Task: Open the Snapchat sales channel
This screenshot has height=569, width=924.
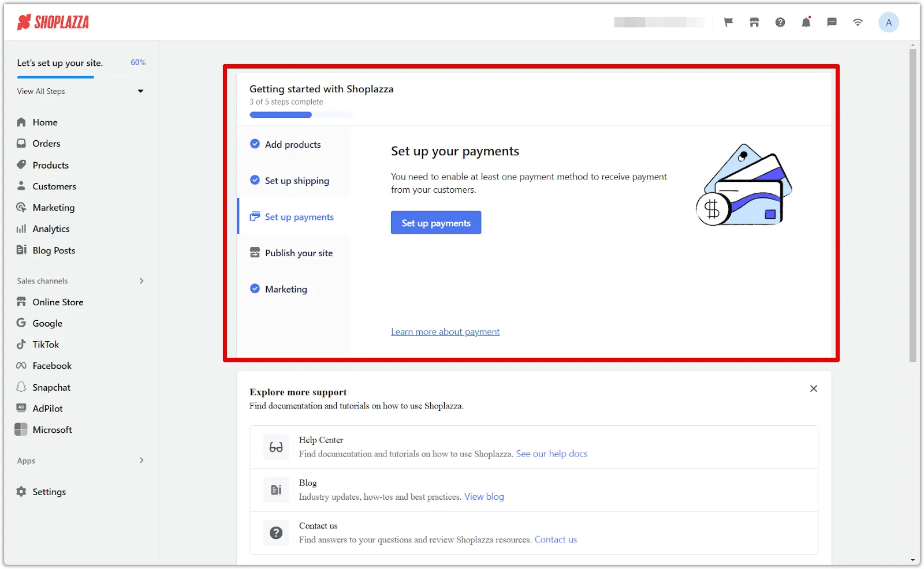Action: point(51,387)
